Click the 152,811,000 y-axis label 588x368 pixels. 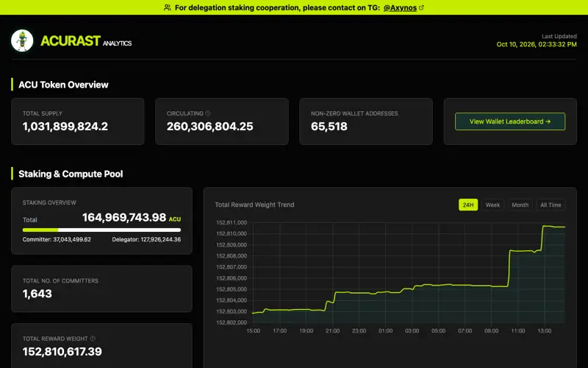tap(232, 223)
